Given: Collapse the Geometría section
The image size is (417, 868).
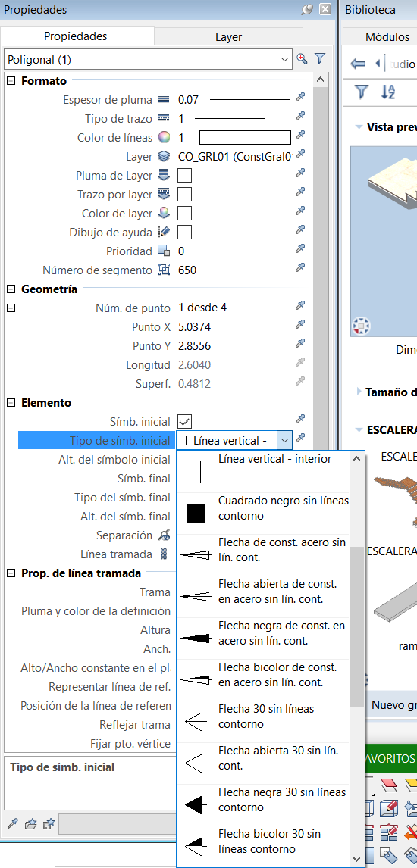Looking at the screenshot, I should pyautogui.click(x=11, y=289).
